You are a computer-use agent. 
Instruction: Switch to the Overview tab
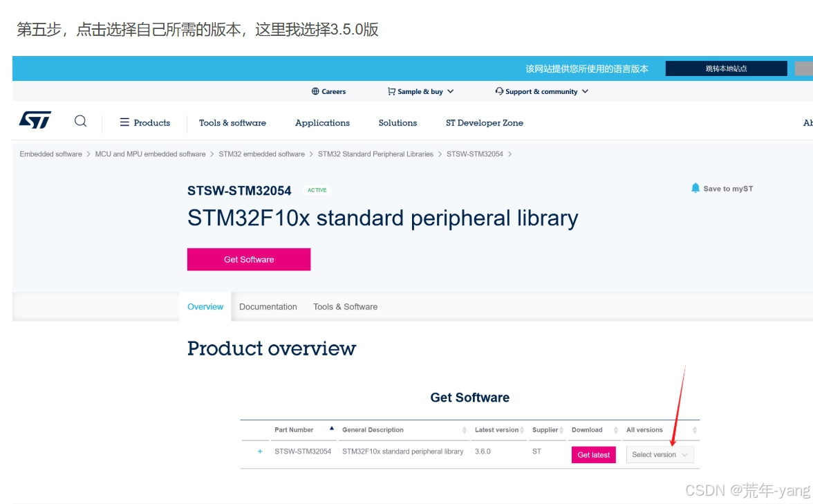(205, 307)
